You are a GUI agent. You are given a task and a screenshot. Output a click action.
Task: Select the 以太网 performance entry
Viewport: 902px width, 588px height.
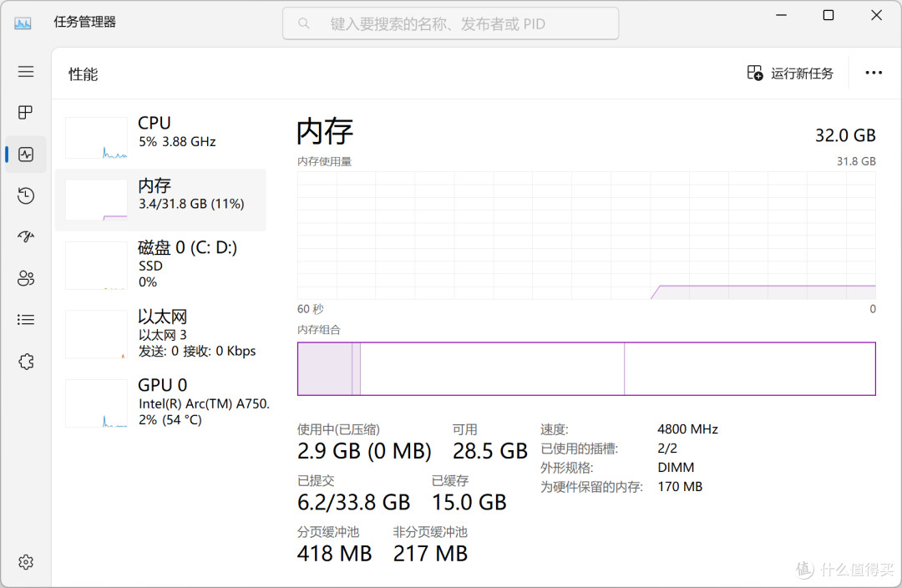click(x=160, y=334)
